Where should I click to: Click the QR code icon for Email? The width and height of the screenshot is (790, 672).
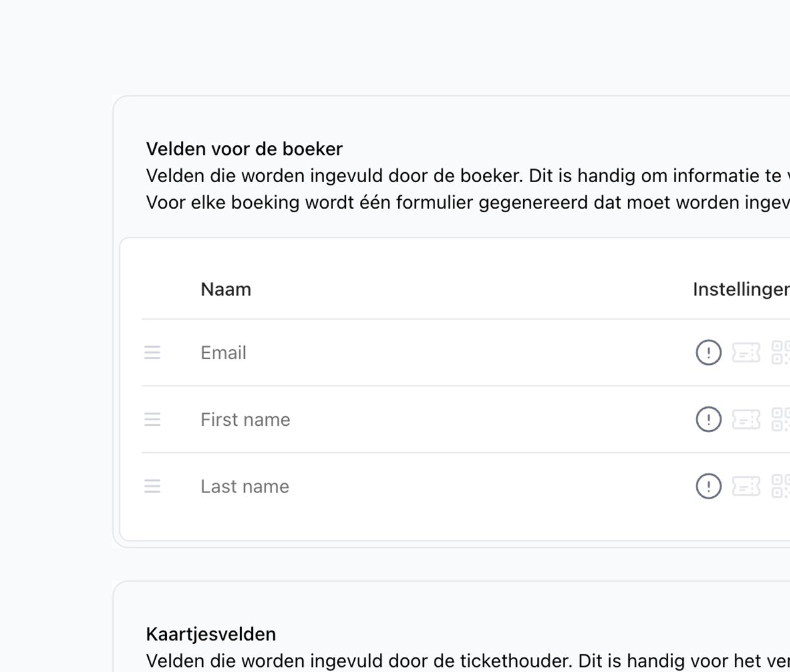click(781, 352)
